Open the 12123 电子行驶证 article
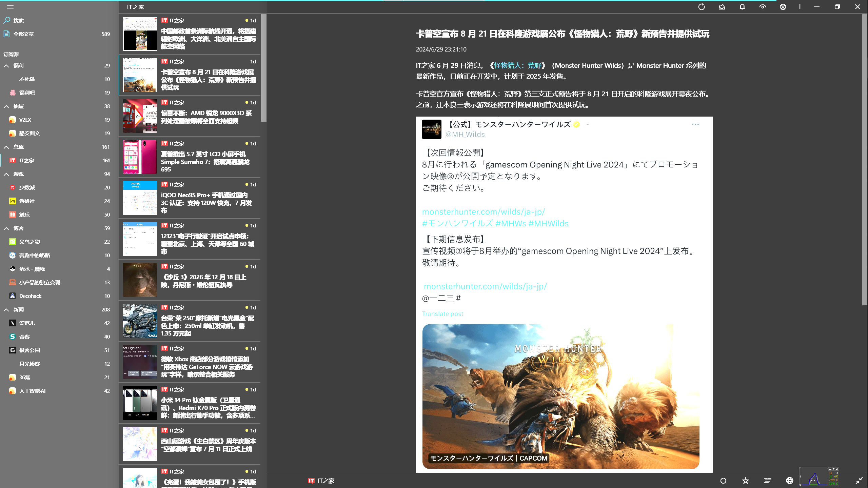This screenshot has width=868, height=488. 190,239
